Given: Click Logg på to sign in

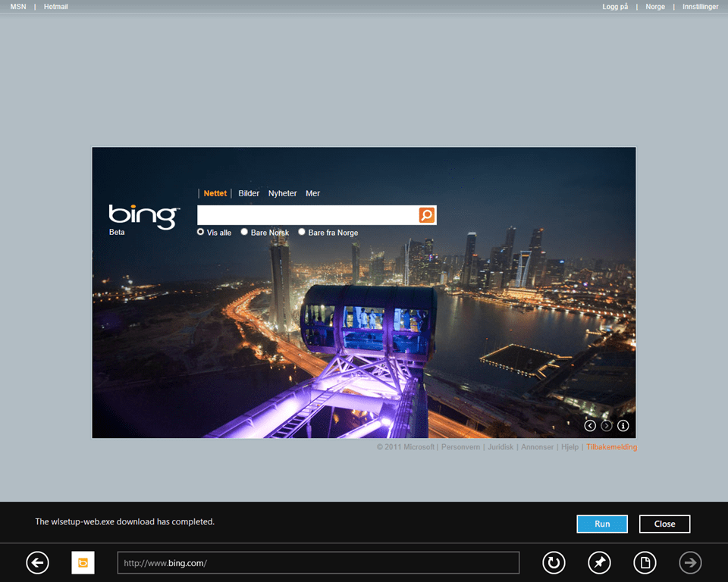Looking at the screenshot, I should coord(615,7).
